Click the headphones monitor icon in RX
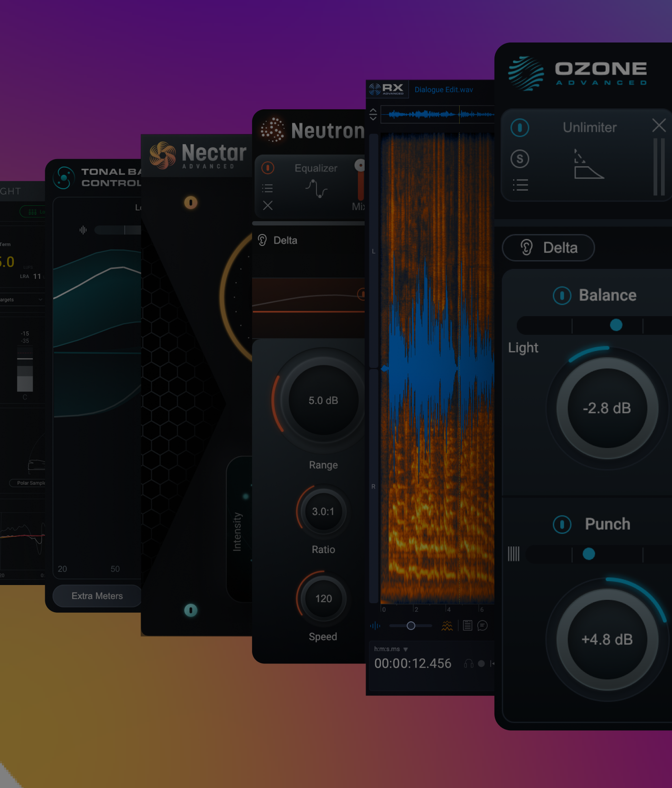This screenshot has width=672, height=788. pos(469,663)
